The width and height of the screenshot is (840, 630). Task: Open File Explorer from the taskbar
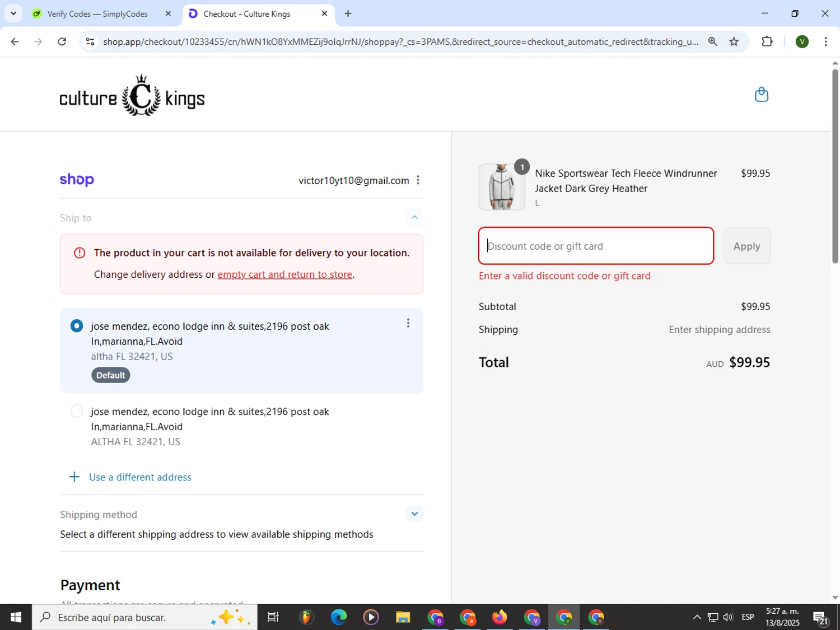[x=403, y=617]
